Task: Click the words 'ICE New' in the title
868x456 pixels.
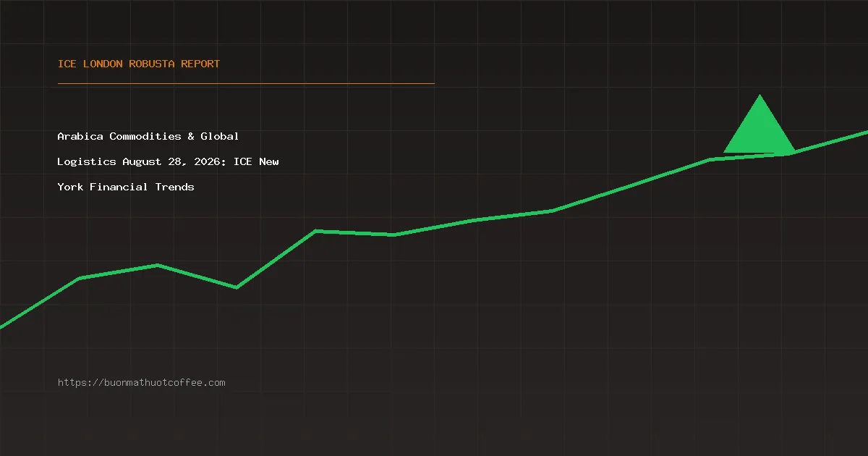Action: (256, 161)
